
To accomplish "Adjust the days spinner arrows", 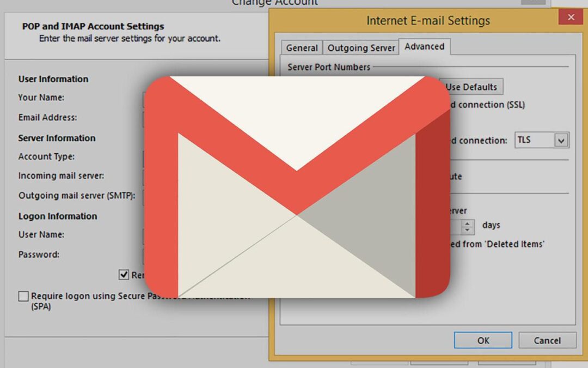I will pyautogui.click(x=467, y=226).
